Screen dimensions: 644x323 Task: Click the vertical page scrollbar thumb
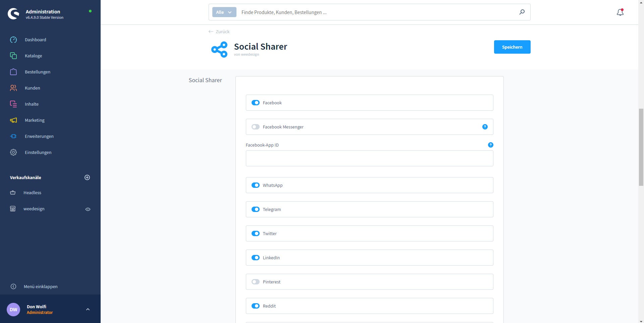pyautogui.click(x=641, y=147)
